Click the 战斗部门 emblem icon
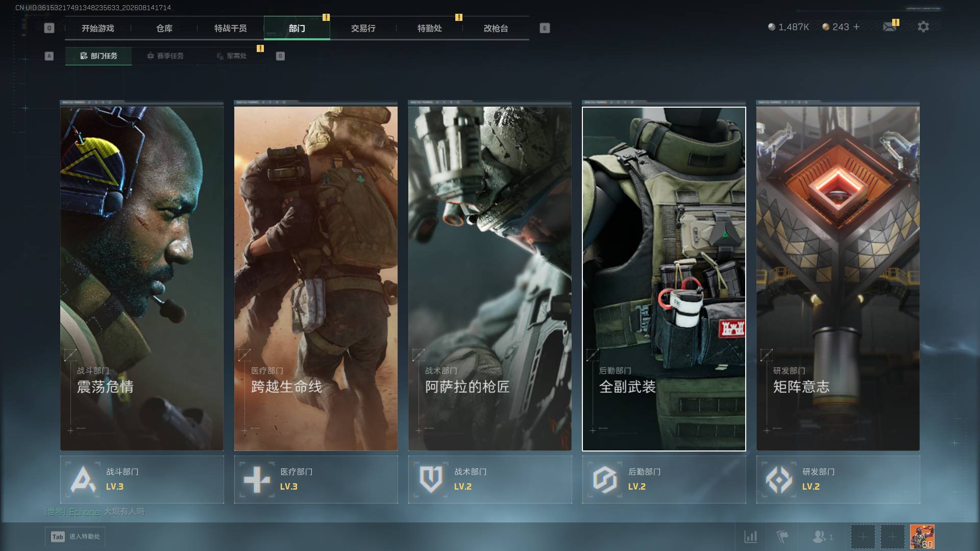Viewport: 980px width, 551px height. (83, 480)
